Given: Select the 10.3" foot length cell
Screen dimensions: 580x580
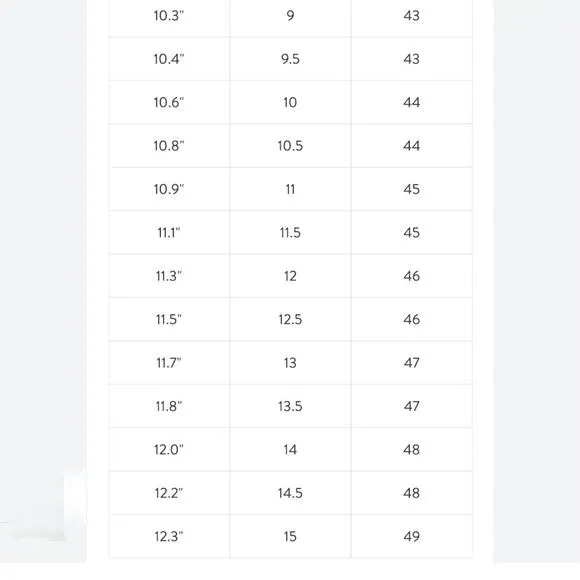Looking at the screenshot, I should point(169,16).
